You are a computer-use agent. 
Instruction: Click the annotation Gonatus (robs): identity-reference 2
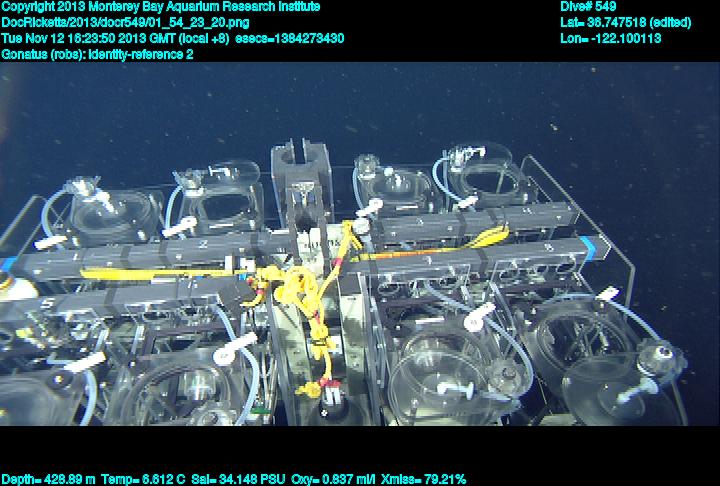pos(97,54)
